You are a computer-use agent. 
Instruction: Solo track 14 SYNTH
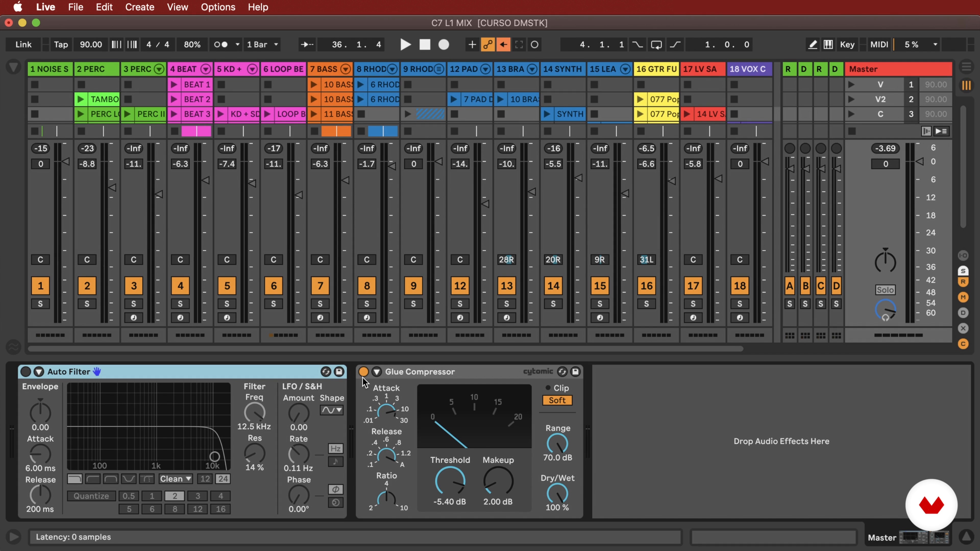553,304
